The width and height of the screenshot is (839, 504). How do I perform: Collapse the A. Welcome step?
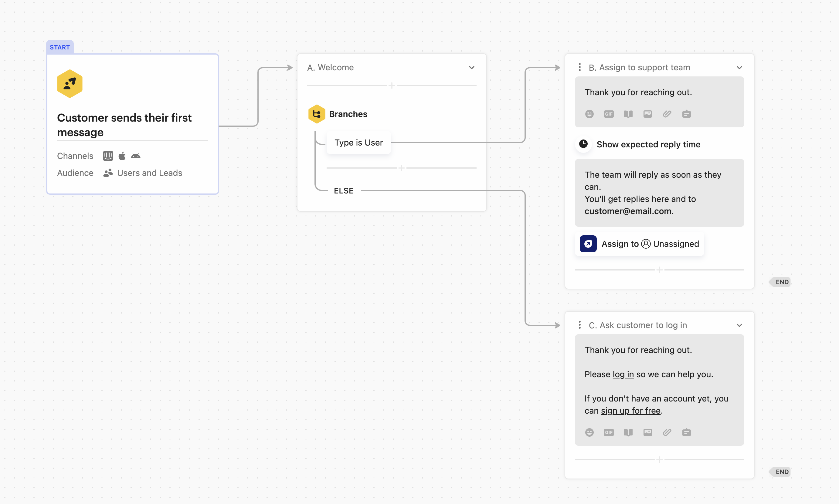click(x=472, y=67)
